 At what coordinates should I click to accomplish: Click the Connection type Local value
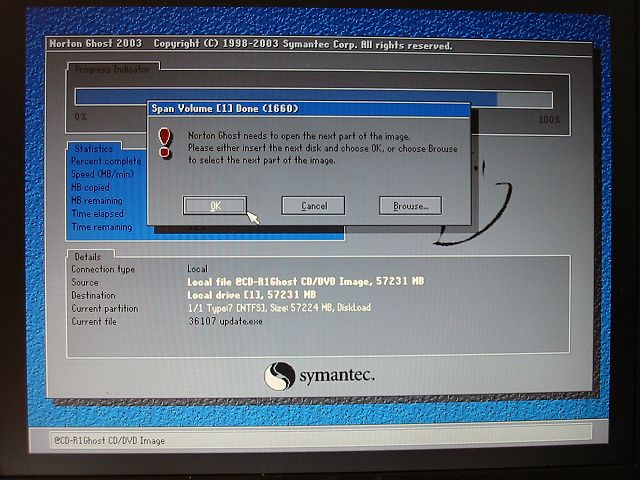(x=197, y=269)
